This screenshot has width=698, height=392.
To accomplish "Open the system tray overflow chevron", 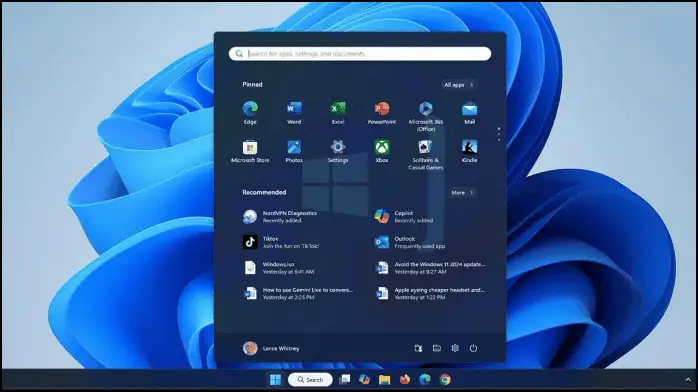I will [688, 380].
